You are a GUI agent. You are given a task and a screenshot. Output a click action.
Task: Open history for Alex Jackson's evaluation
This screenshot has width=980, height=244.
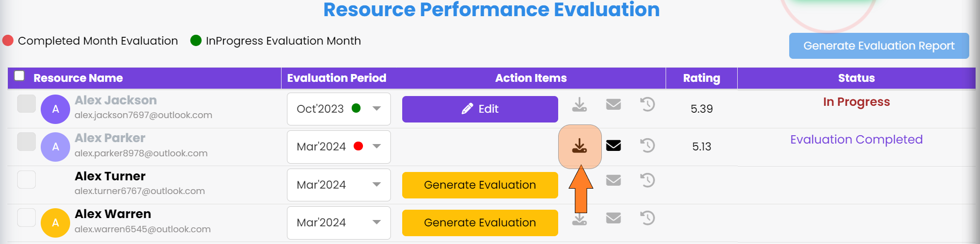647,104
